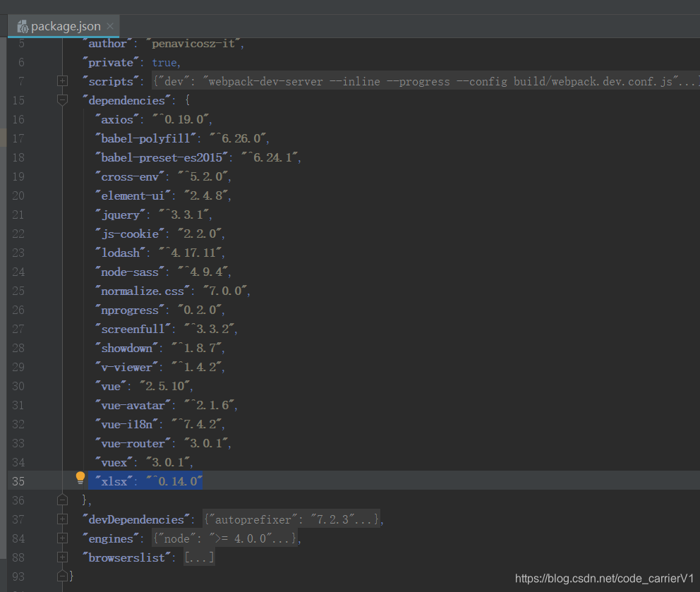Click the "vue" dependency name
Viewport: 700px width, 592px height.
(111, 386)
